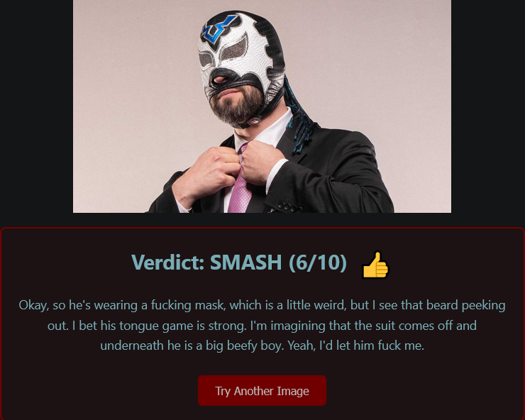Click the dark background left of the photo
Screen dimensions: 525x420
pos(36,106)
